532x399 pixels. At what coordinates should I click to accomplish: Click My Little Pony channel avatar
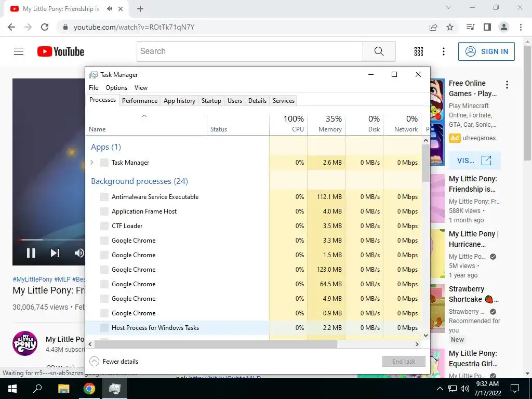coord(25,343)
